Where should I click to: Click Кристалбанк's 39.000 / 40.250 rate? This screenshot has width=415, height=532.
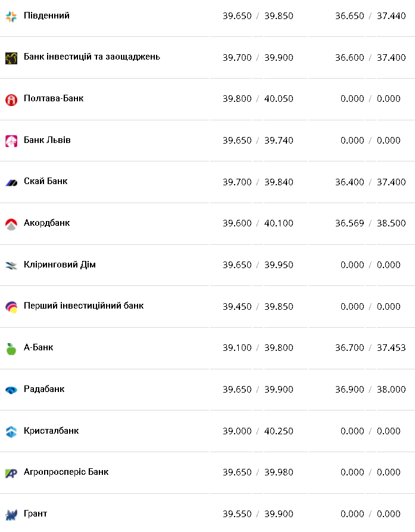(x=258, y=431)
